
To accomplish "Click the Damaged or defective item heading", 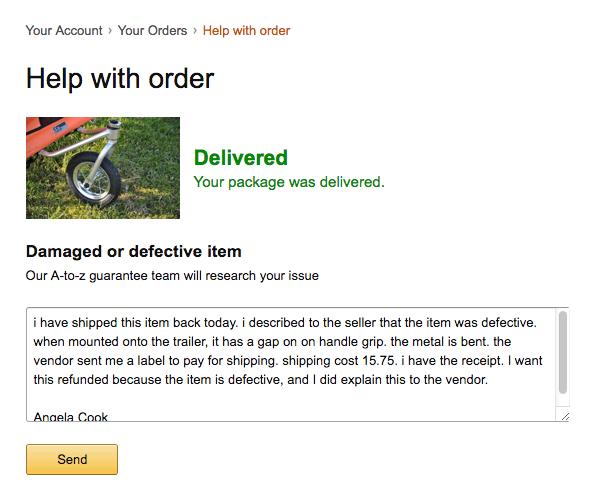I will (x=134, y=251).
